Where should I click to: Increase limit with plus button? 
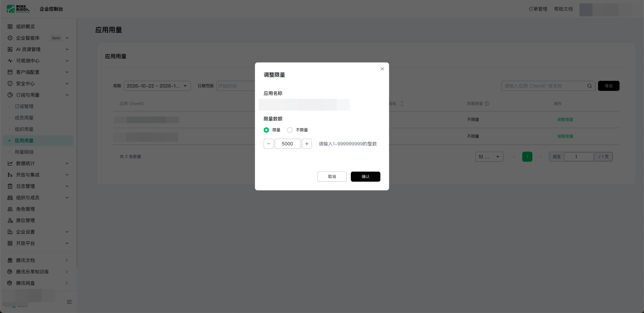coord(307,144)
